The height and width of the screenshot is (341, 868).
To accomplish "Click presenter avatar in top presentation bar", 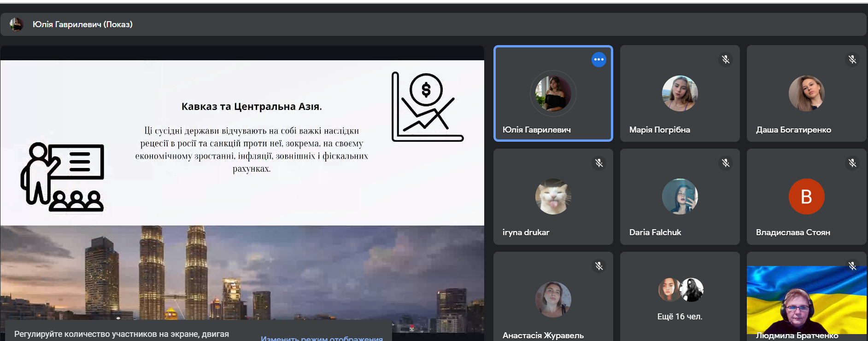I will pos(17,24).
